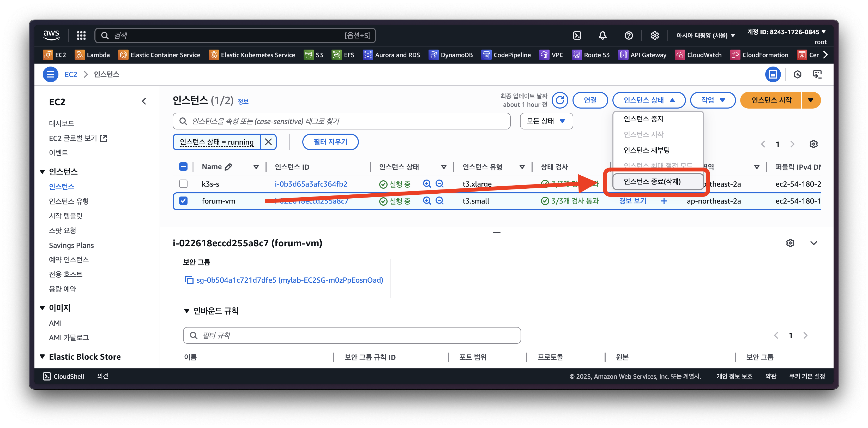
Task: Collapse the 인바운드 규칙 section
Action: point(187,311)
